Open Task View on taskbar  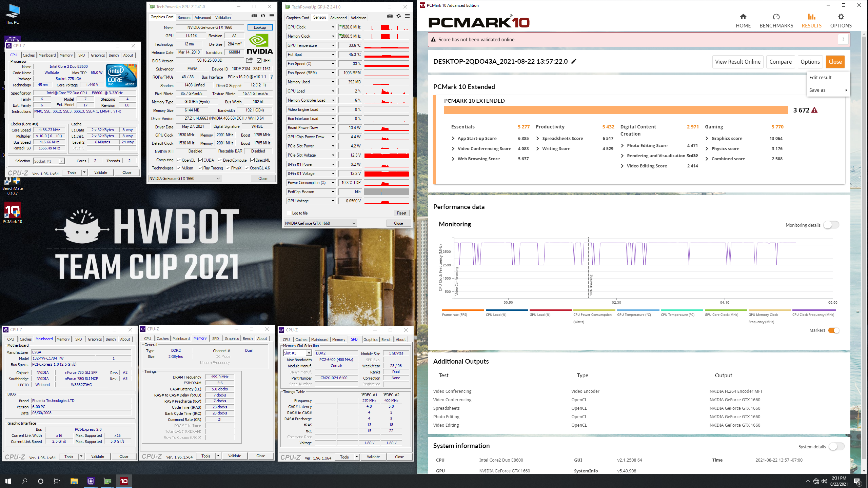(x=57, y=481)
